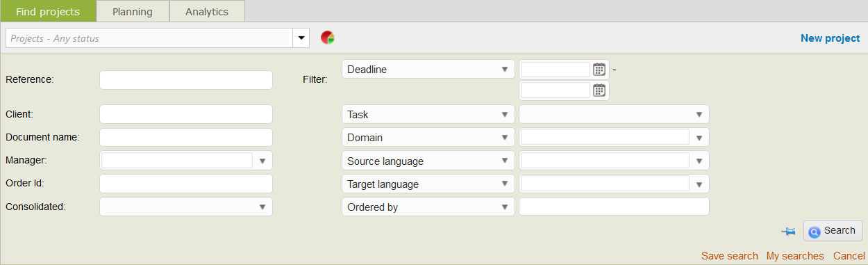Click the Search button

833,231
